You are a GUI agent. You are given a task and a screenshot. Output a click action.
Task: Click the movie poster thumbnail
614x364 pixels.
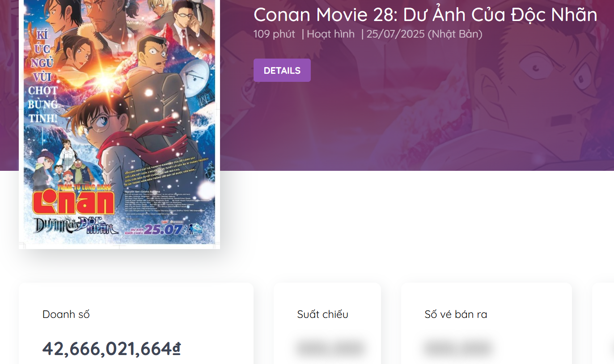point(119,124)
